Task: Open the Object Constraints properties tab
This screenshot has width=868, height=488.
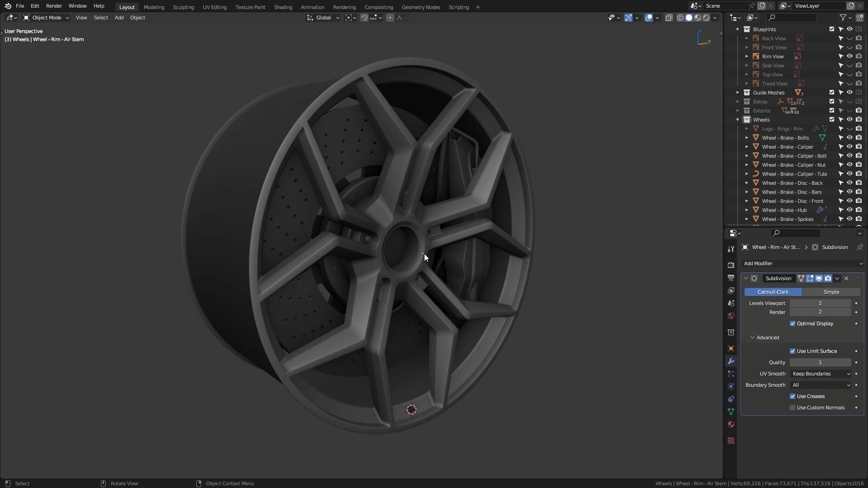Action: pos(731,399)
